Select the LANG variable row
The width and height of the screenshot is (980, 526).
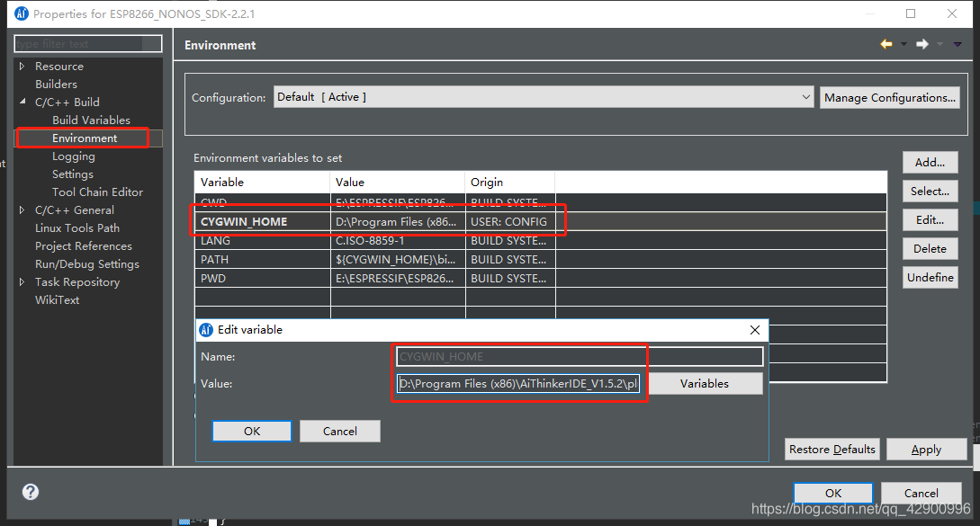[x=540, y=240]
